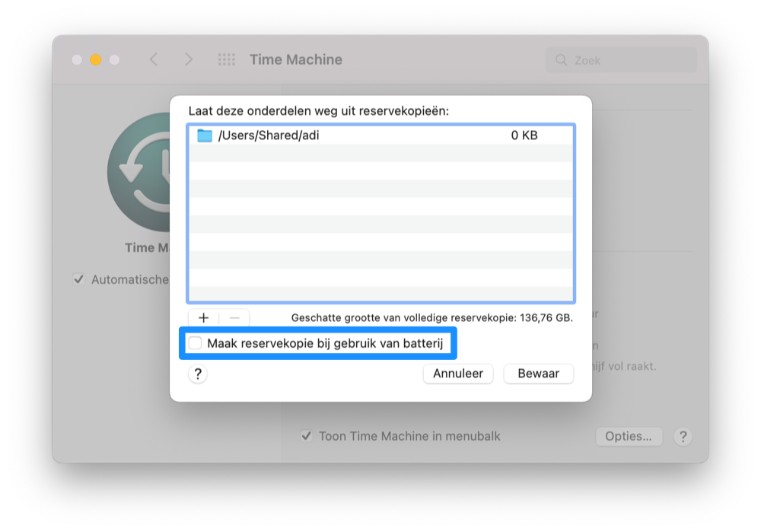The height and width of the screenshot is (532, 761).
Task: Open the show-all preferences grid
Action: coord(227,59)
